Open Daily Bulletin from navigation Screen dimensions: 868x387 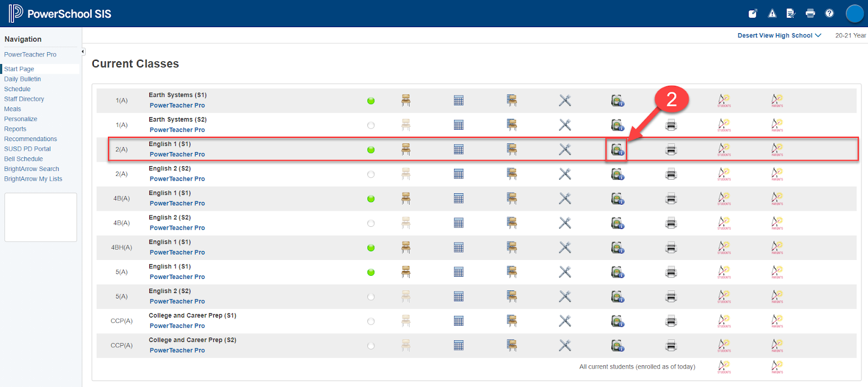(22, 79)
